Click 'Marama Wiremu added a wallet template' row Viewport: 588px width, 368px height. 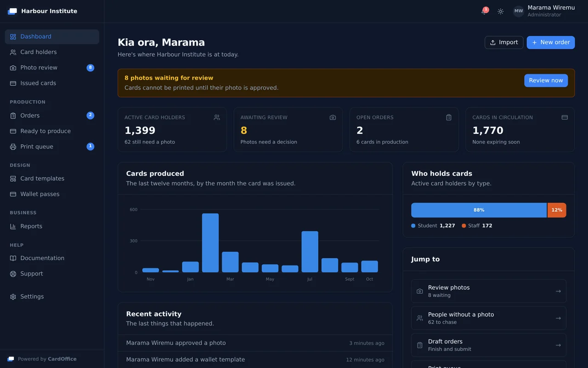click(255, 360)
